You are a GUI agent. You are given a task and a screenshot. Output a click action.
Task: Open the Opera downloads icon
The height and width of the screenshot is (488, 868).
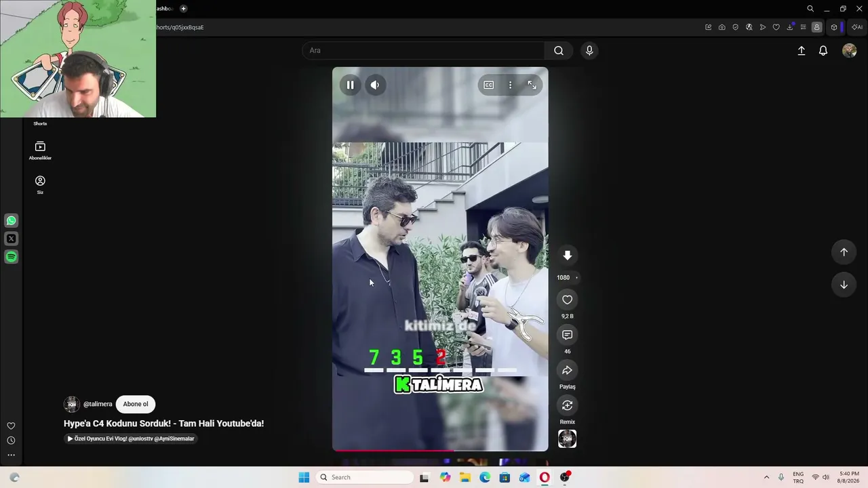[x=789, y=27]
